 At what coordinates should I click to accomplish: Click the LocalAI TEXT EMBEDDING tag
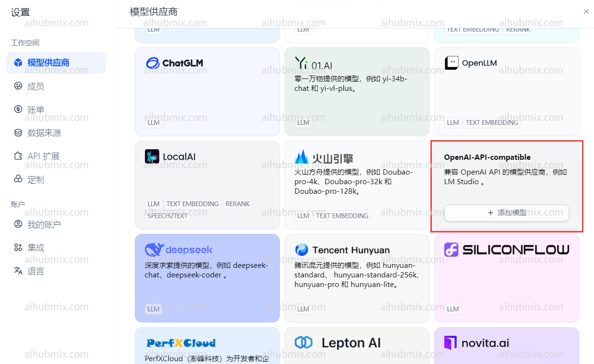192,204
